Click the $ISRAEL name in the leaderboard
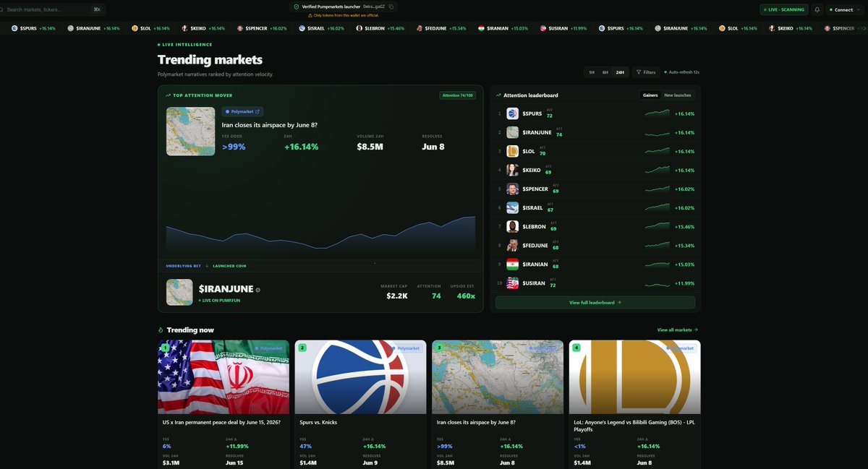Image resolution: width=868 pixels, height=469 pixels. coord(532,208)
